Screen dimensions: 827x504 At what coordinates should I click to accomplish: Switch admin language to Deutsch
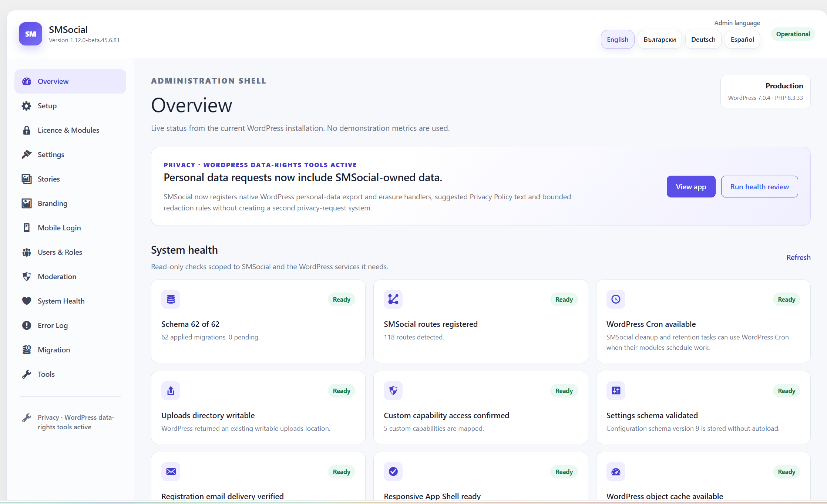(703, 40)
